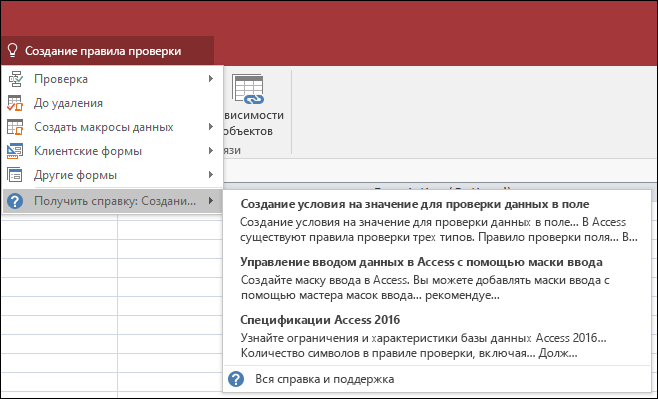Click the Зависимости объектов ribbon icon
Viewport: 658px width, 399px height.
[248, 89]
